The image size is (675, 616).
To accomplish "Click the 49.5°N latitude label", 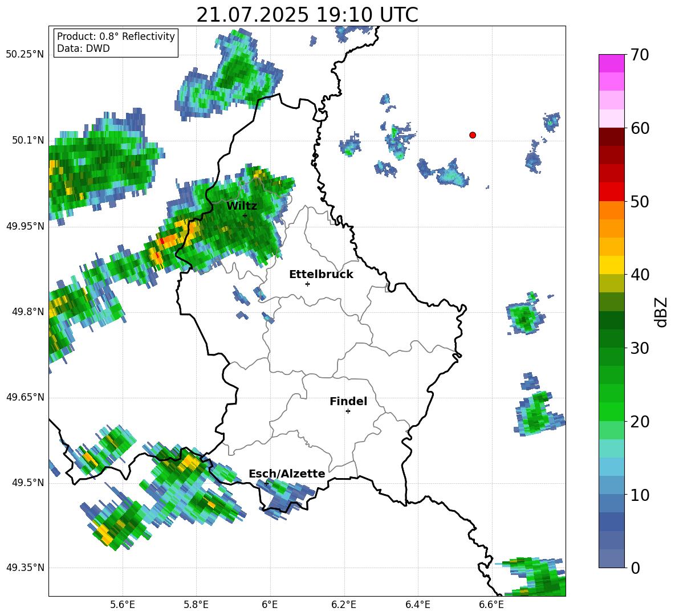I will click(x=28, y=483).
